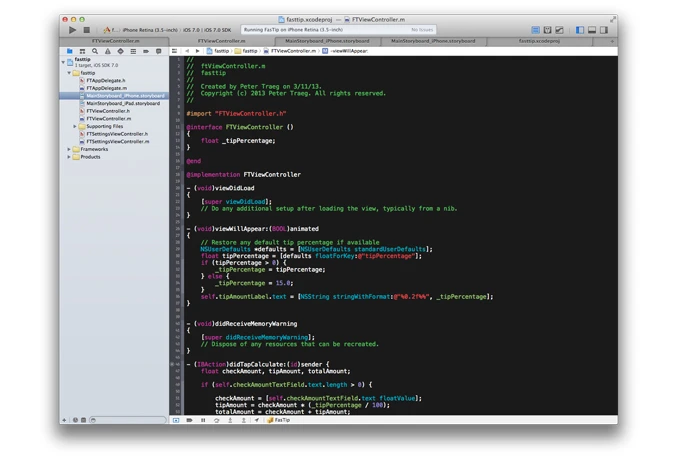This screenshot has height=458, width=678.
Task: Select FTSettingsViewController.m in navigator
Action: [x=114, y=141]
